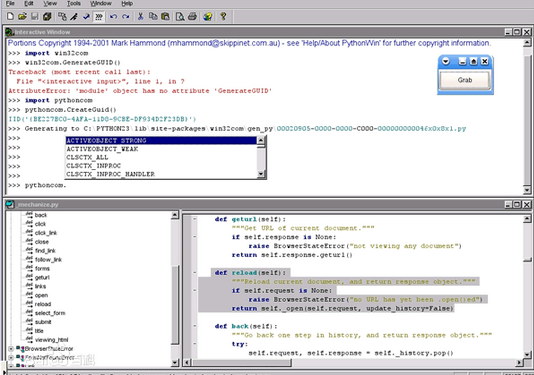The width and height of the screenshot is (534, 375).
Task: Click the autocomplete list's scroll-up arrow
Action: coord(261,140)
